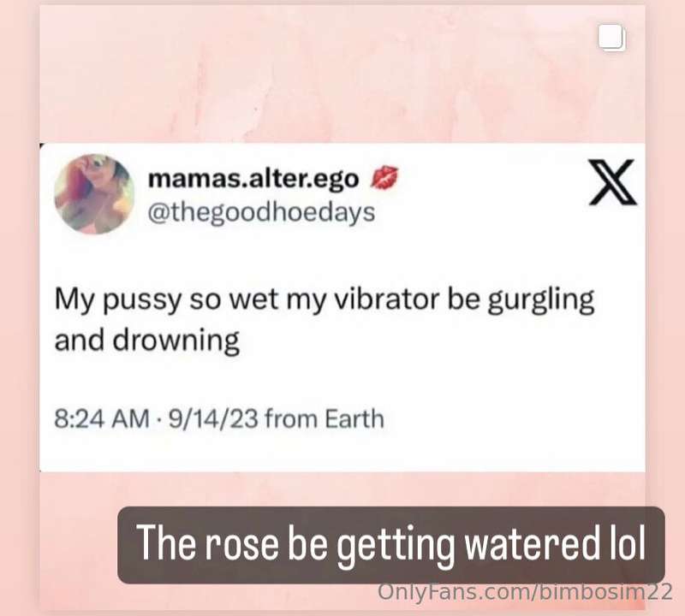Select the 9/14/23 date
This screenshot has width=685, height=616.
coord(213,418)
